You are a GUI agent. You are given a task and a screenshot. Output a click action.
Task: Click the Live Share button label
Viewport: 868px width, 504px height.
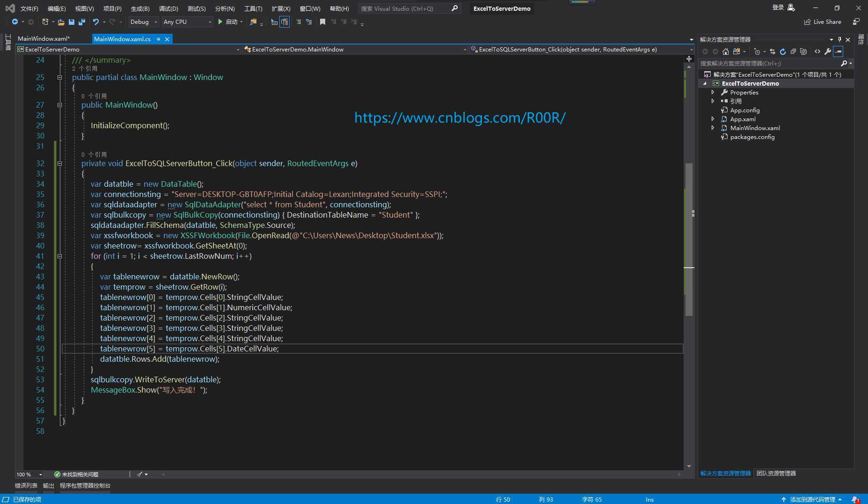click(827, 22)
